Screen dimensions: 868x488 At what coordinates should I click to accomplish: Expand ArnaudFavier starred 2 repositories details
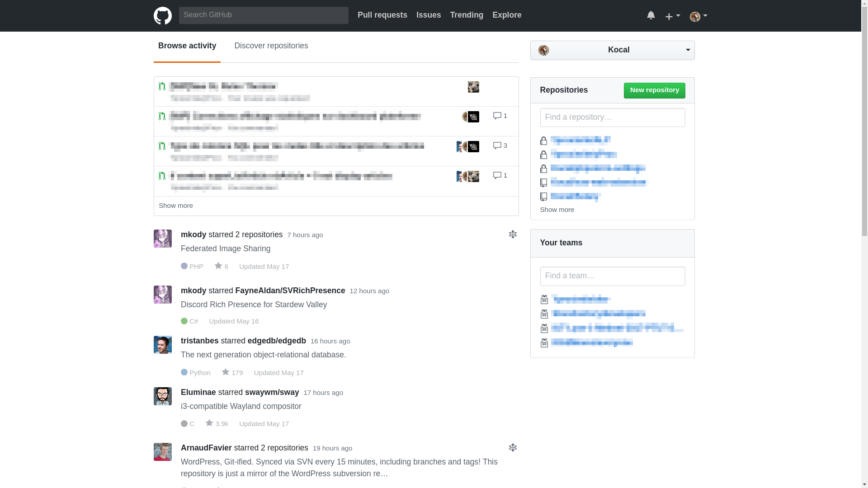pos(513,448)
